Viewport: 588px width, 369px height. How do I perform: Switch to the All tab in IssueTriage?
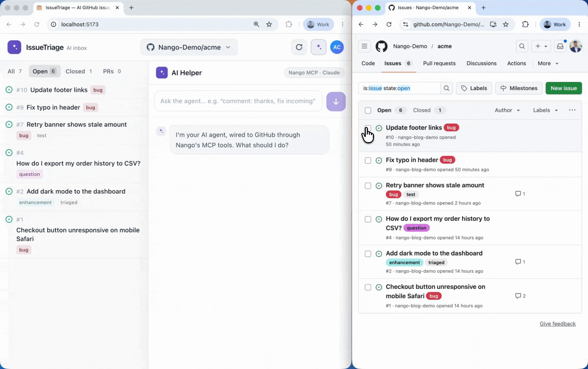[x=15, y=71]
